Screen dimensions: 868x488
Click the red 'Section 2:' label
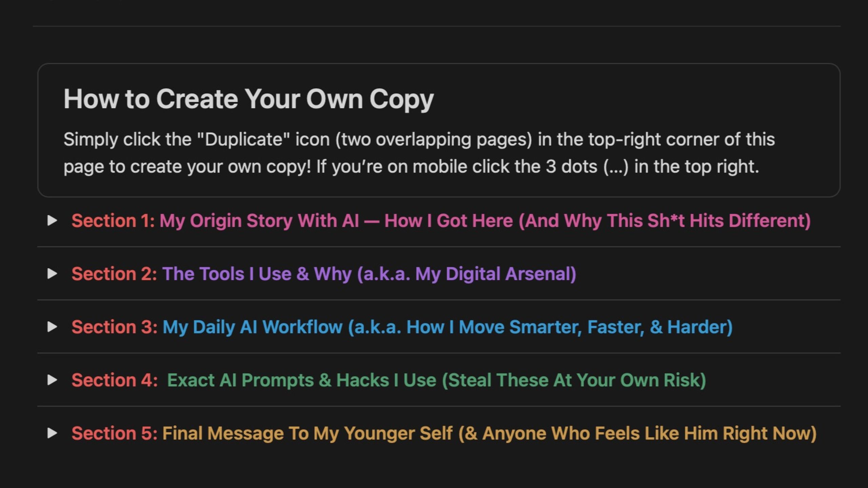click(x=114, y=274)
